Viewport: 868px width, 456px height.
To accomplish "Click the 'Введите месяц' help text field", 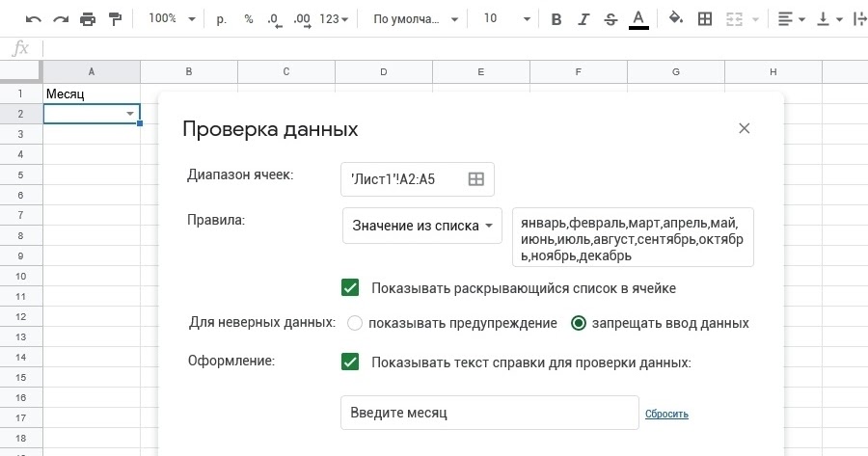I will point(489,413).
